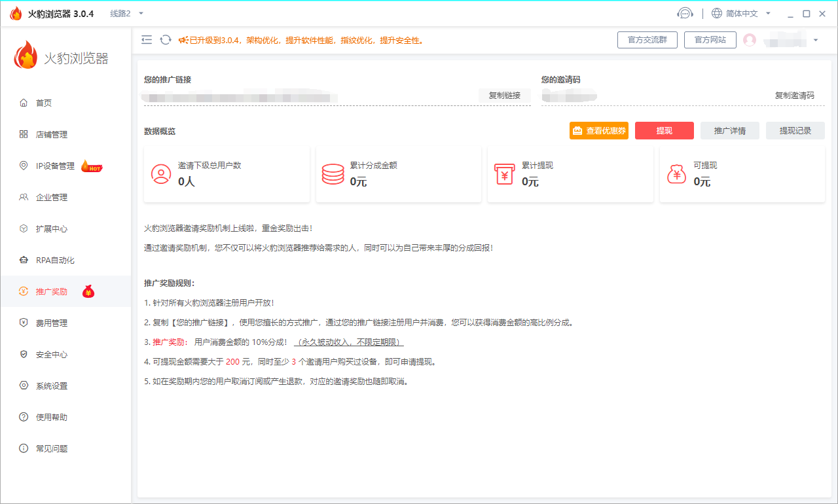Click 复制邀请码 button

click(x=795, y=95)
